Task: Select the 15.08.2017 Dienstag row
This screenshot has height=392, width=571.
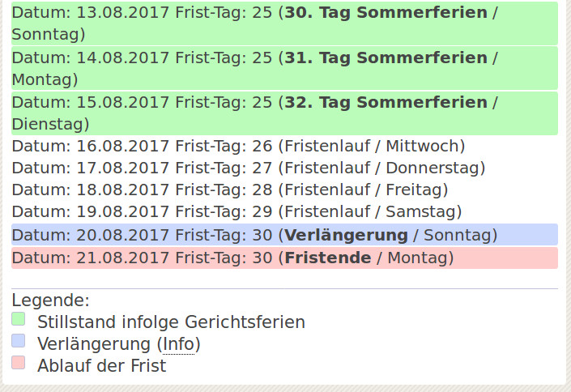Action: pyautogui.click(x=284, y=113)
